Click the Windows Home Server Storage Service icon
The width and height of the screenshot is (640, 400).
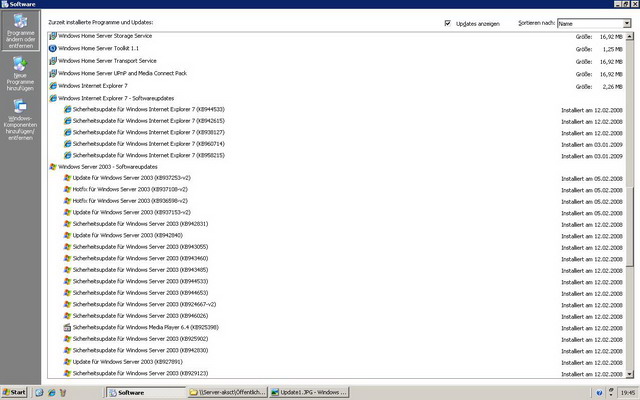point(53,36)
